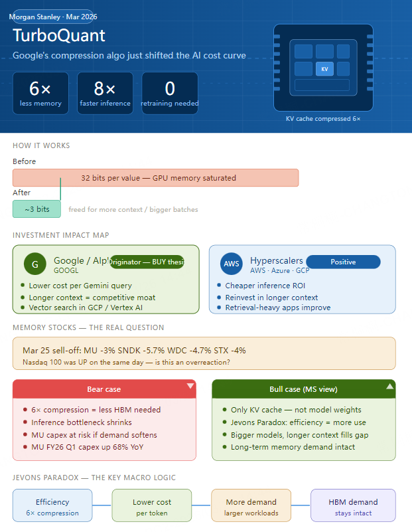Screen dimensions: 412x532
Task: Click 'Long-term memory demand intact' bullet
Action: 293,447
